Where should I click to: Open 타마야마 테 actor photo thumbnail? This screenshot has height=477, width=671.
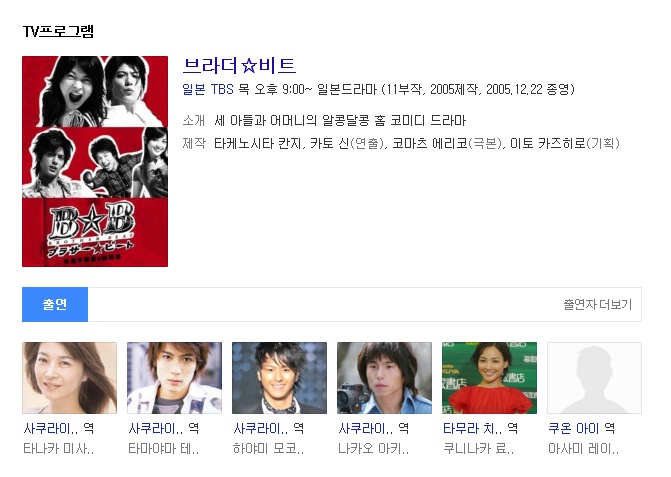175,378
